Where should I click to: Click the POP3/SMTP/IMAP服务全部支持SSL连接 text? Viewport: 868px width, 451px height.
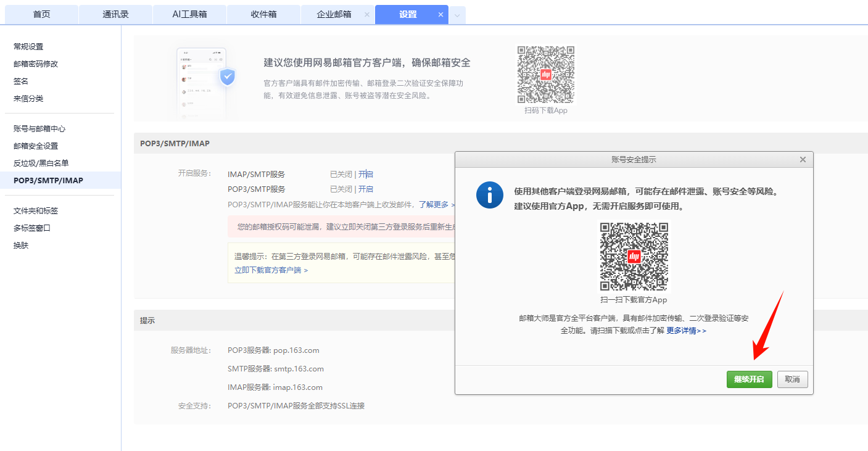pos(296,405)
